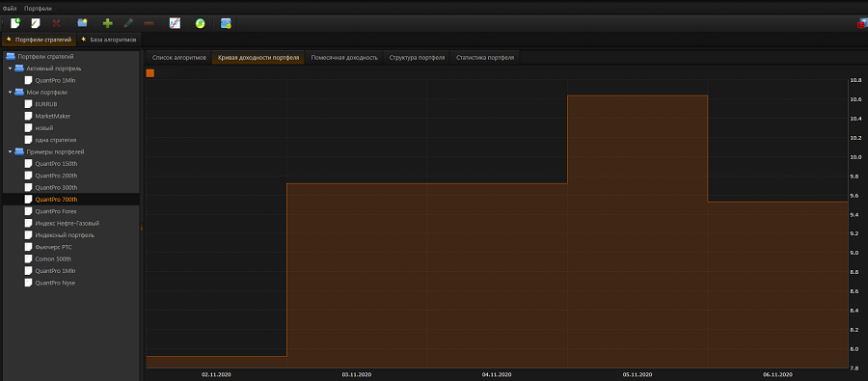Switch to Помесячная доходность tab
Image resolution: width=868 pixels, height=381 pixels.
pos(344,58)
